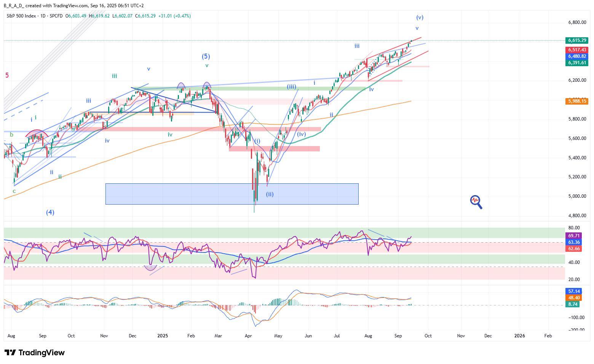594x364 pixels.
Task: Select the green c wave label
Action: pyautogui.click(x=14, y=191)
